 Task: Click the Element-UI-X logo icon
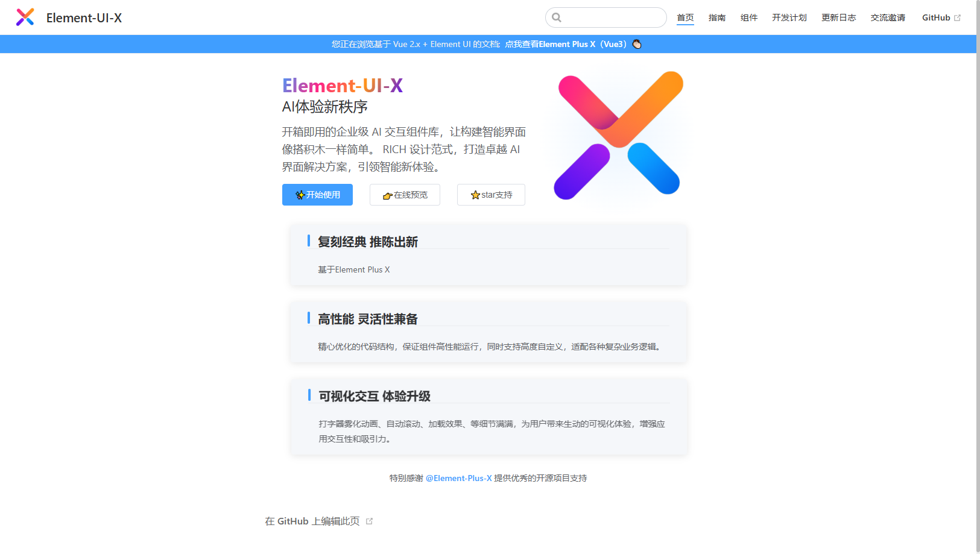[25, 17]
